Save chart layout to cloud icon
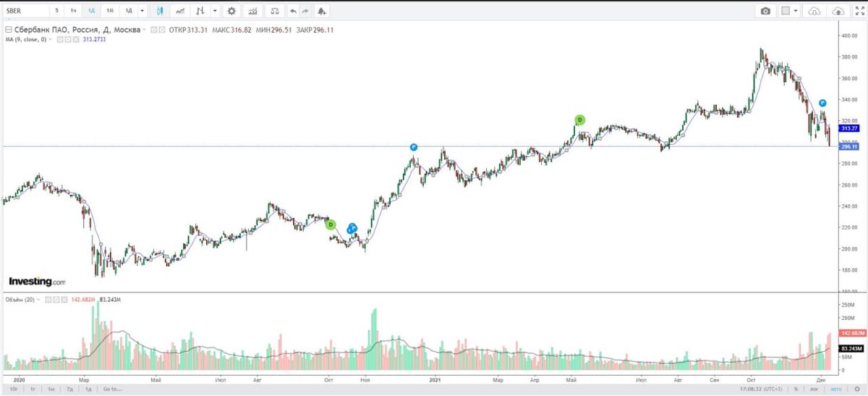This screenshot has height=396, width=868. [838, 11]
